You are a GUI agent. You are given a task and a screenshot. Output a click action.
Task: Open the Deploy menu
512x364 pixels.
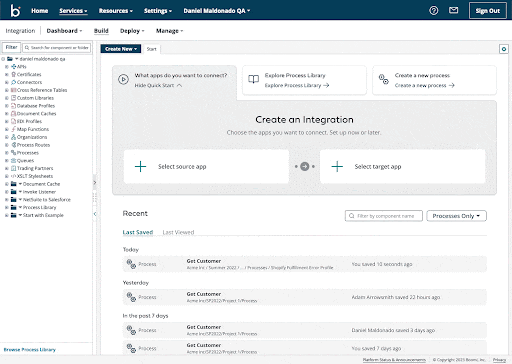(x=132, y=31)
